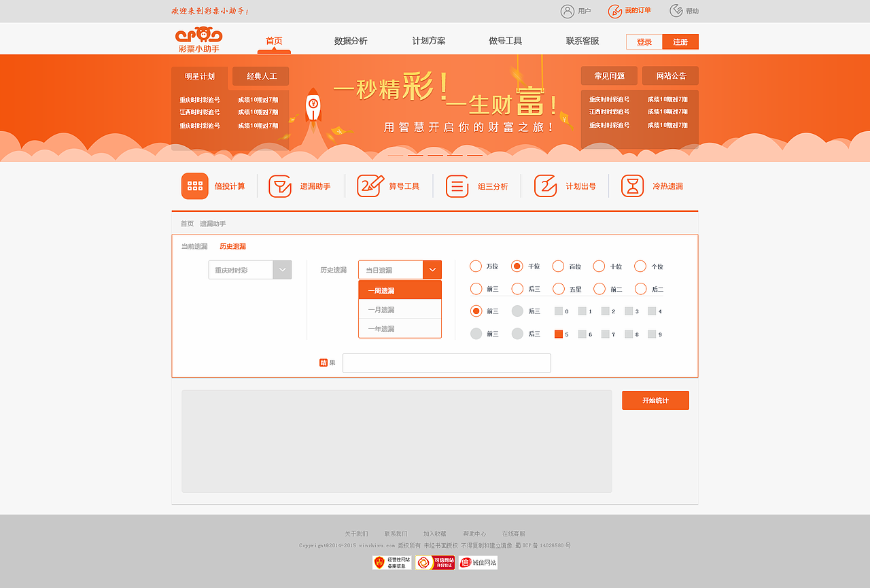The image size is (870, 588).
Task: Click the orange 结 result icon
Action: pyautogui.click(x=324, y=363)
